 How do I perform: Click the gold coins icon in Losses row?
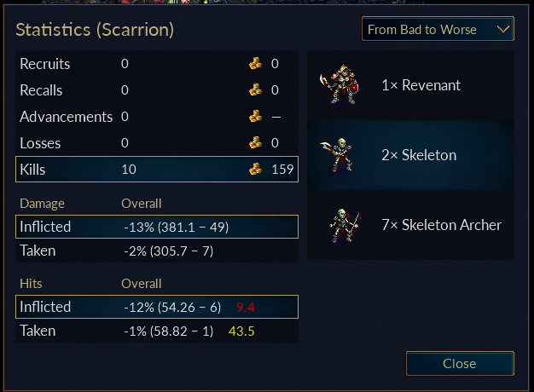[x=255, y=142]
